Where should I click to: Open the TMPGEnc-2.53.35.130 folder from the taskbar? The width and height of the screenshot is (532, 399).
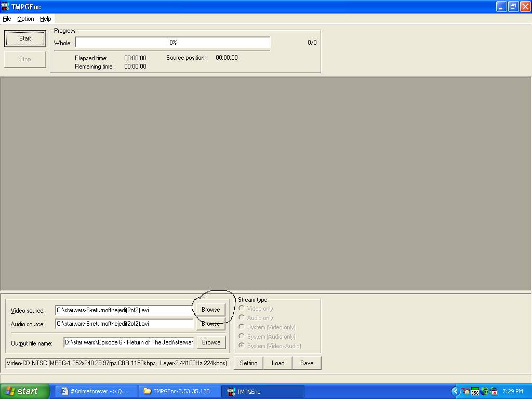(179, 391)
